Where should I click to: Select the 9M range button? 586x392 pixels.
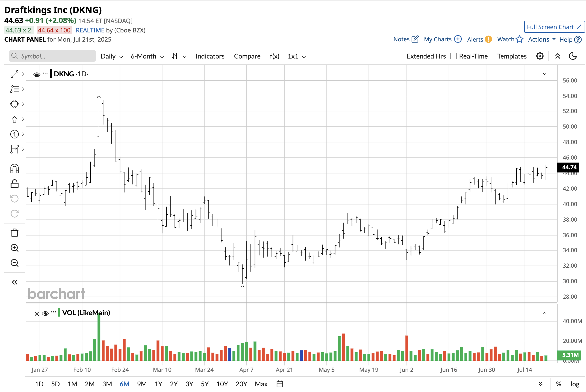click(x=142, y=384)
